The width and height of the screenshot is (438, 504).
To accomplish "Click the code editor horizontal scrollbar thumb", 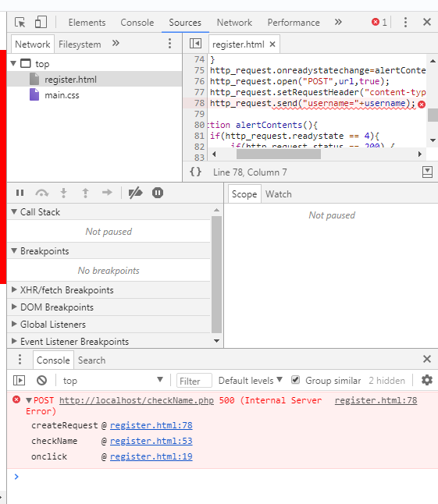I will pos(279,154).
